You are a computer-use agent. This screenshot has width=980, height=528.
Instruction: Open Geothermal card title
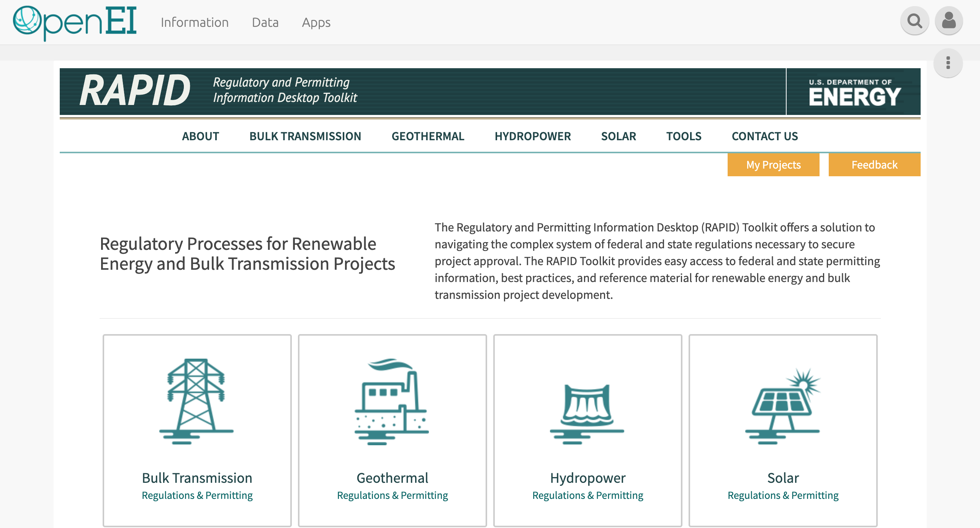pos(392,478)
